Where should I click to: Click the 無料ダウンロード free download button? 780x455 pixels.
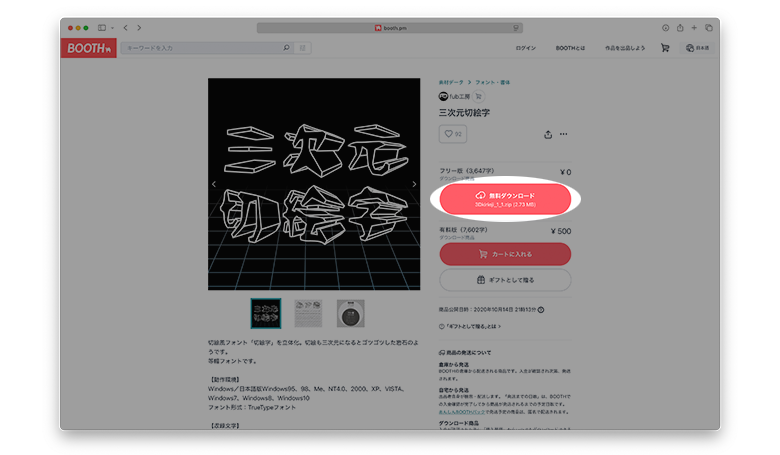[x=505, y=199]
